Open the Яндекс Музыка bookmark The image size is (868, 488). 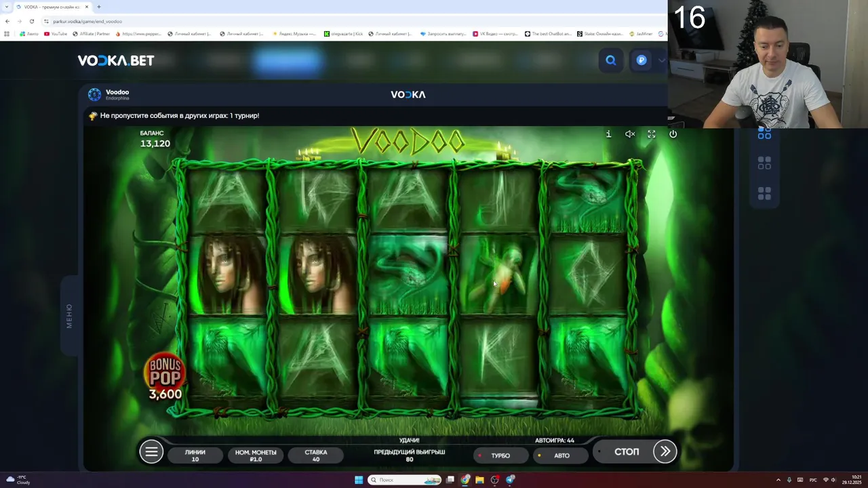(x=294, y=34)
